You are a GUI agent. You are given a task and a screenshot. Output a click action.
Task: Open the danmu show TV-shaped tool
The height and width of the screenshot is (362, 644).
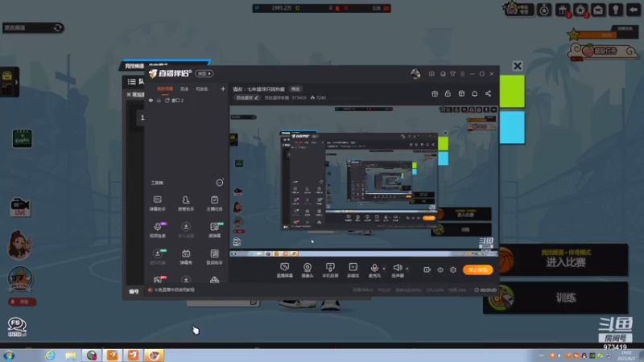click(x=186, y=257)
